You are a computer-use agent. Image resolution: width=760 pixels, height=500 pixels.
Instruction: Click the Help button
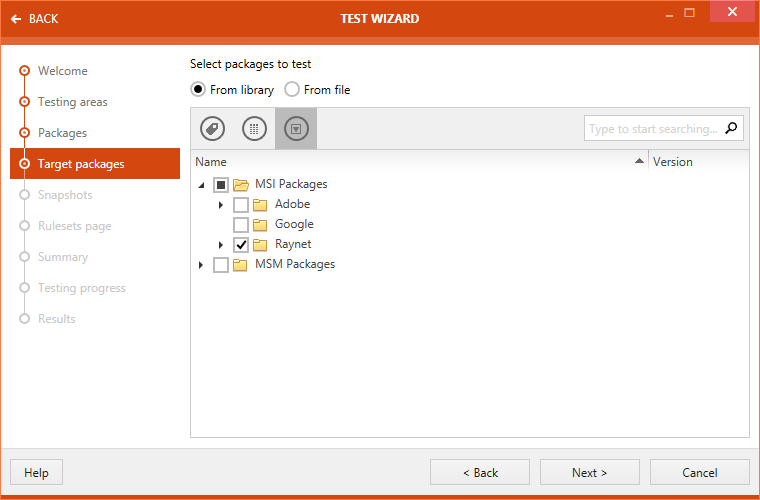pos(36,472)
